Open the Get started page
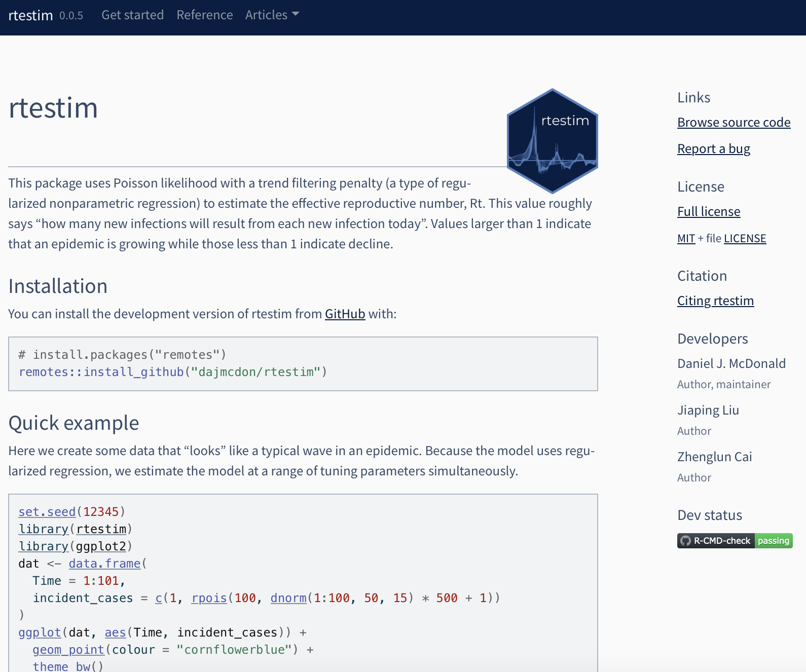This screenshot has width=806, height=672. pos(132,15)
